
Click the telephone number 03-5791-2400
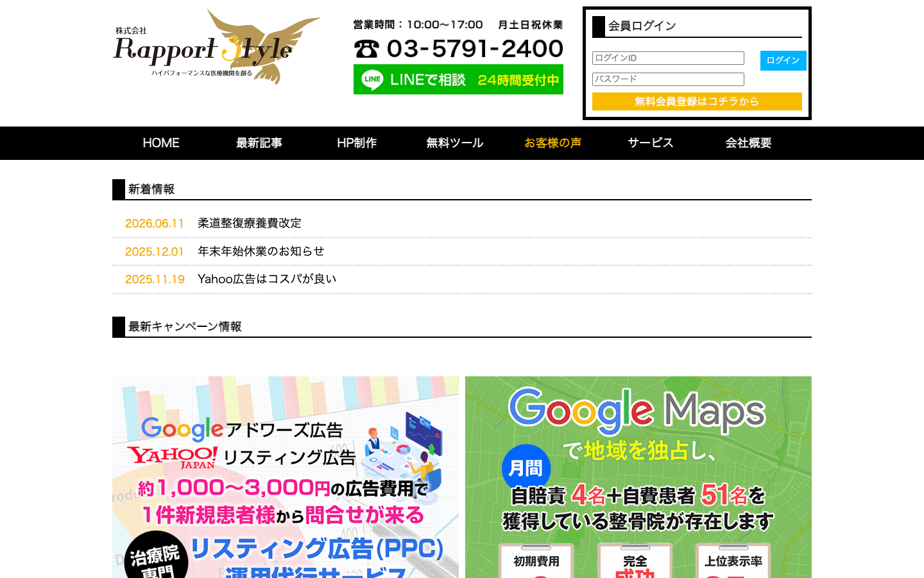click(x=458, y=49)
